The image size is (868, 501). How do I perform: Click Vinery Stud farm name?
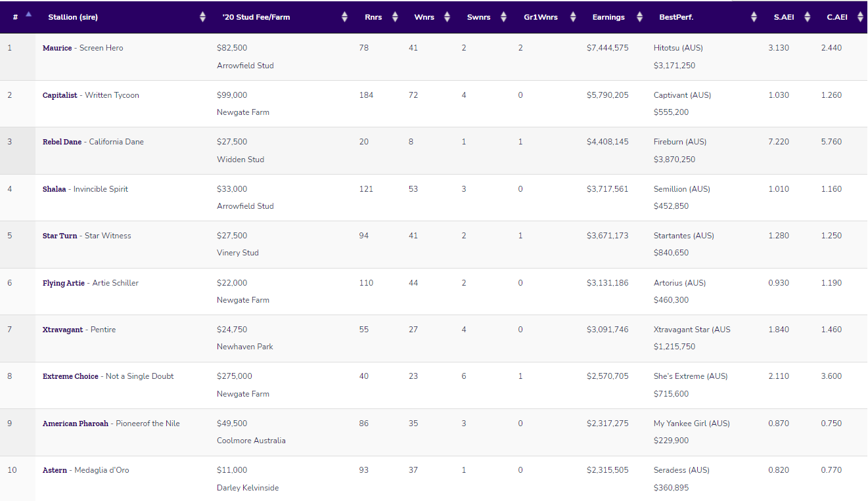(x=238, y=253)
